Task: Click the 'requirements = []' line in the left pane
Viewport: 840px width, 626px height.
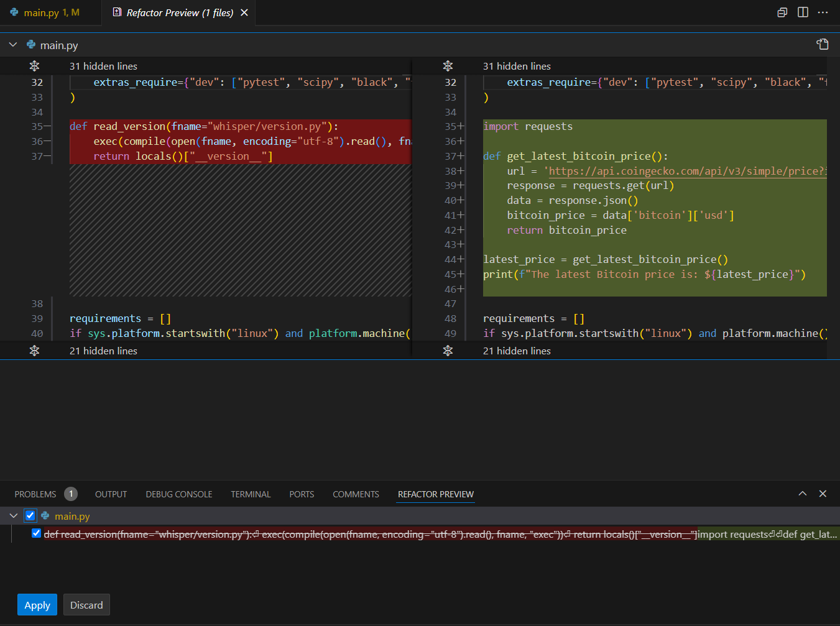Action: [120, 318]
